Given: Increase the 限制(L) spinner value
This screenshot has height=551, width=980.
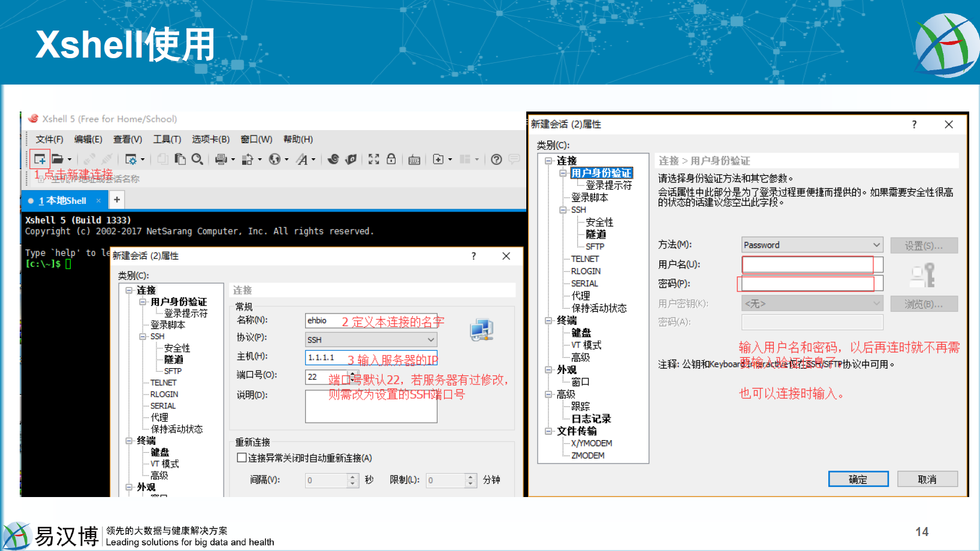Looking at the screenshot, I should tap(471, 477).
